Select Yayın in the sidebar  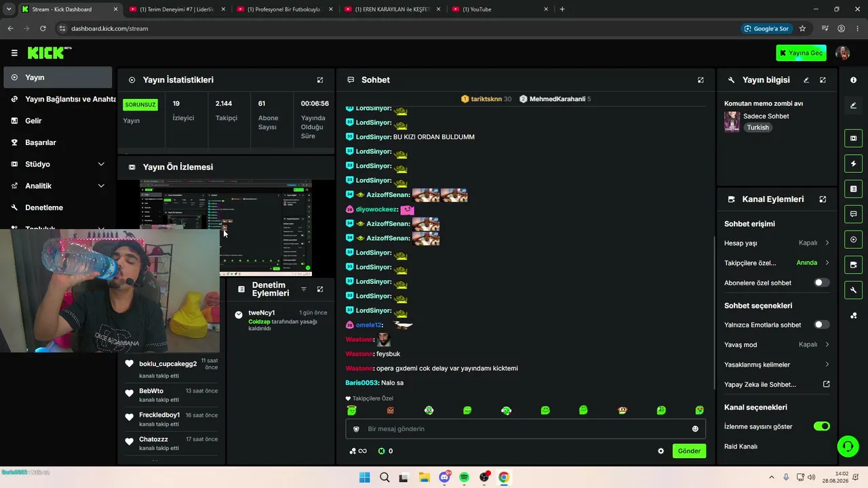pos(58,77)
